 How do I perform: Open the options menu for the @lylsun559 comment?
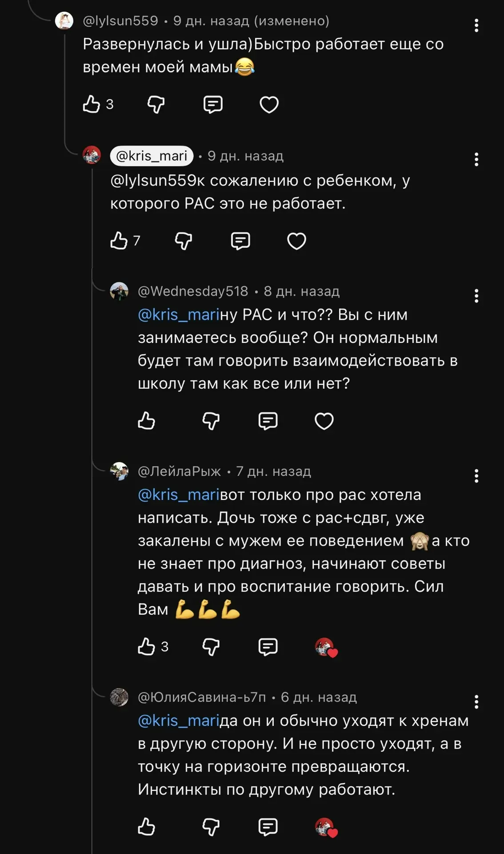(x=476, y=25)
